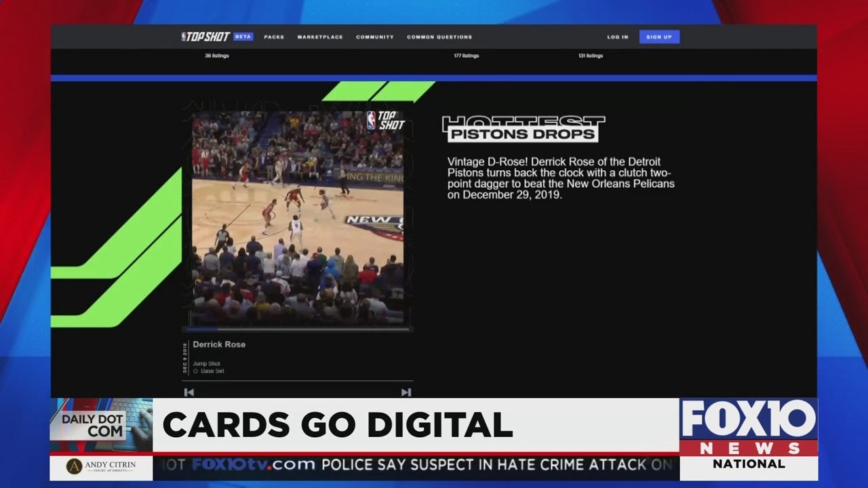Click the 'Jump Shot' play type text
The height and width of the screenshot is (488, 868).
click(x=206, y=364)
